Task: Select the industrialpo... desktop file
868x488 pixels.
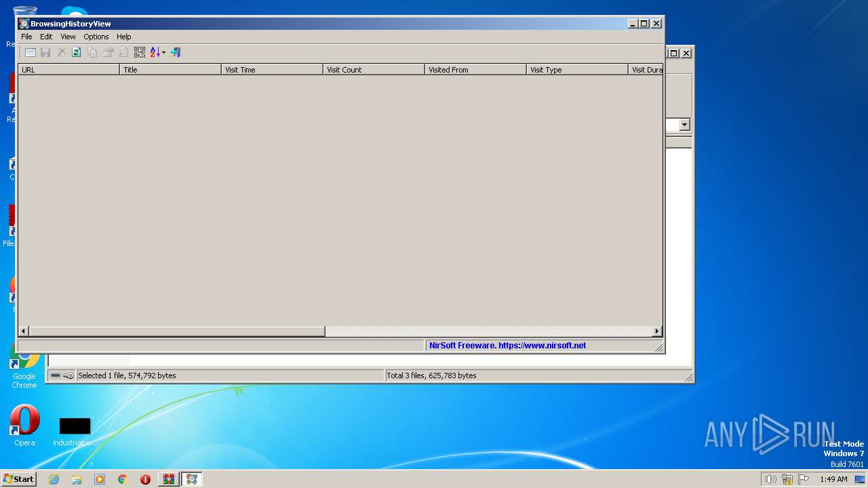Action: [75, 432]
